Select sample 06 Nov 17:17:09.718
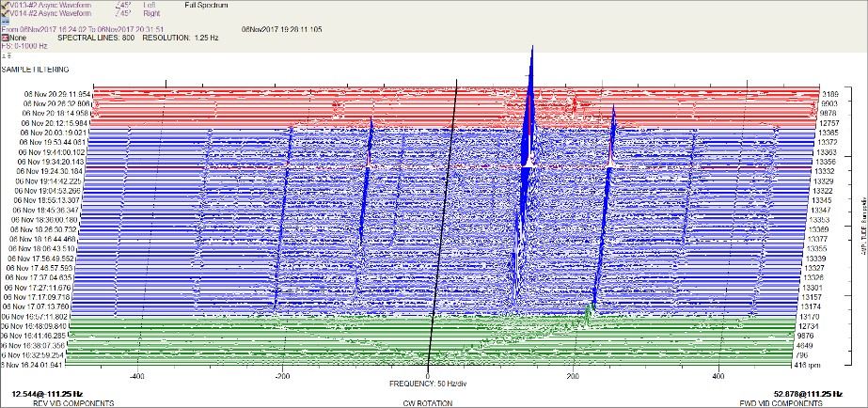868x408 pixels. 37,297
